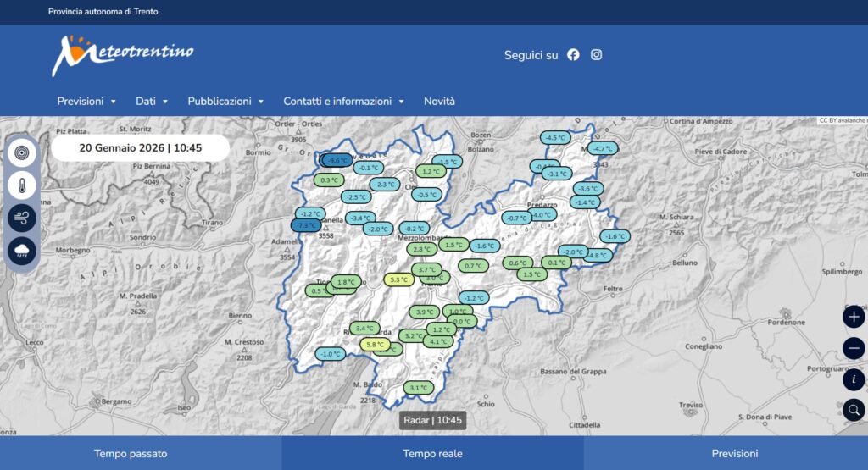This screenshot has height=470, width=868.
Task: Select the -0.7 °C station marker
Action: pos(516,218)
